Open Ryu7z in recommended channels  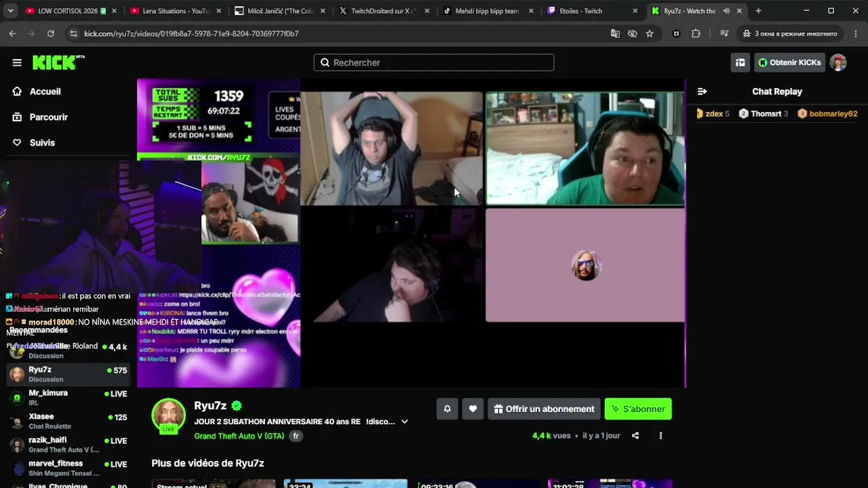68,374
